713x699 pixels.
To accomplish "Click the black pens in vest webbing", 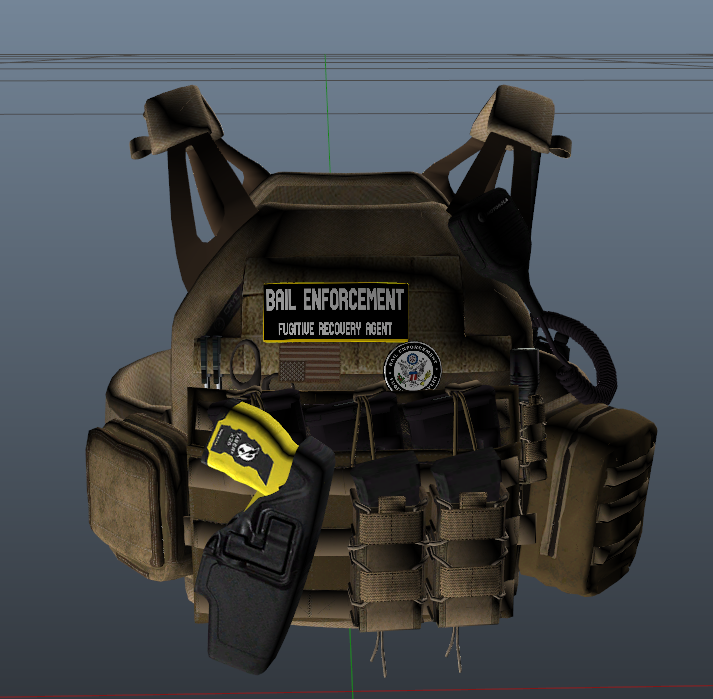I will click(210, 362).
